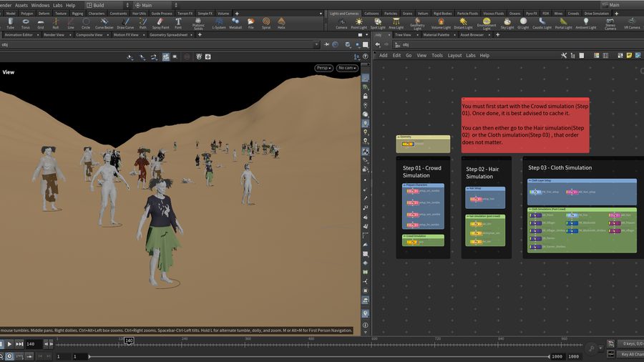Add a Camera from the shelf
Image resolution: width=644 pixels, height=362 pixels.
click(341, 23)
